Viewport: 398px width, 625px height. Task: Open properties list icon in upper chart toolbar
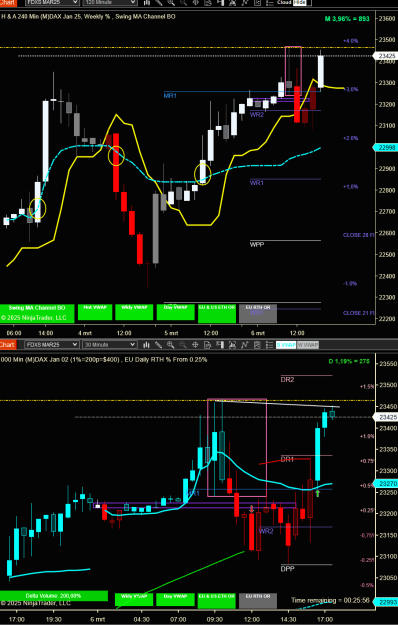[269, 2]
